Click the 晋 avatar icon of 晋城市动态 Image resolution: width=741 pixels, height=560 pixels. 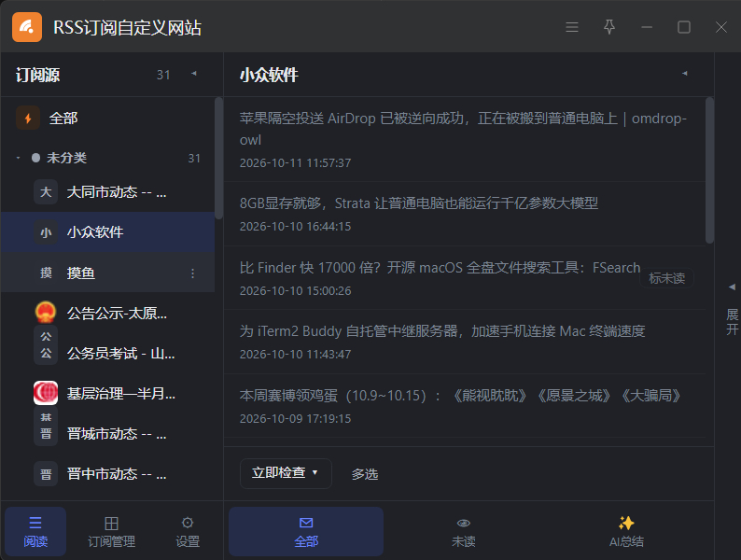point(46,433)
